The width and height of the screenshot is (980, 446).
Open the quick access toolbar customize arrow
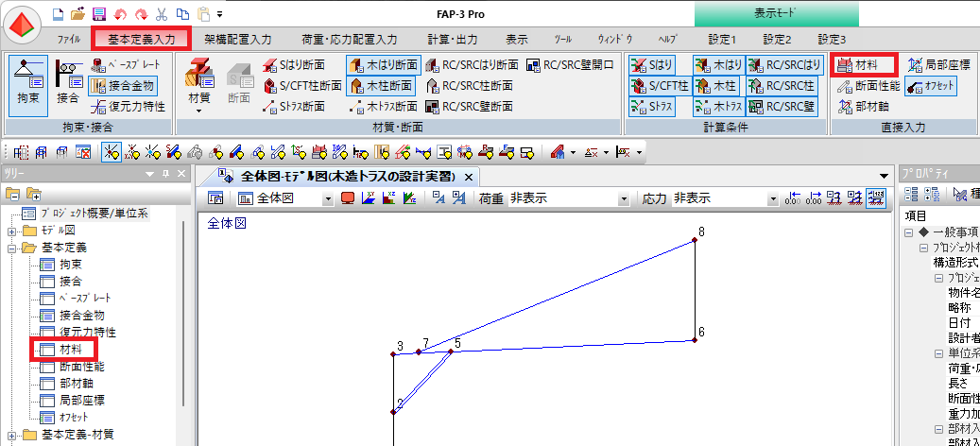pos(219,14)
